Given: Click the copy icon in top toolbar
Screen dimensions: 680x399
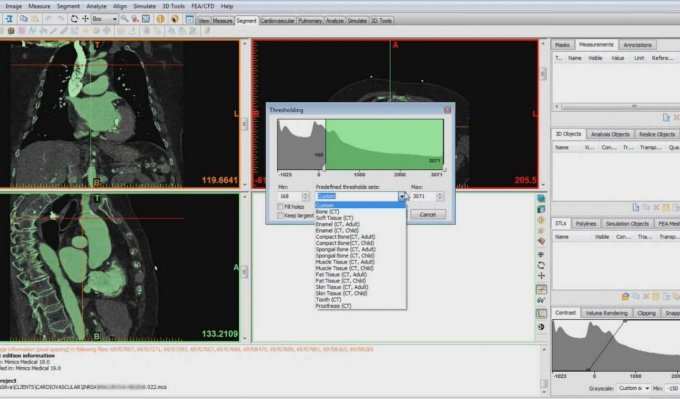Looking at the screenshot, I should tap(23, 19).
